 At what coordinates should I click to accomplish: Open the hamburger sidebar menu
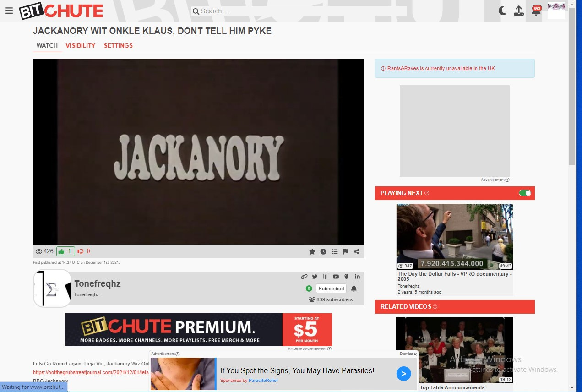(x=9, y=11)
